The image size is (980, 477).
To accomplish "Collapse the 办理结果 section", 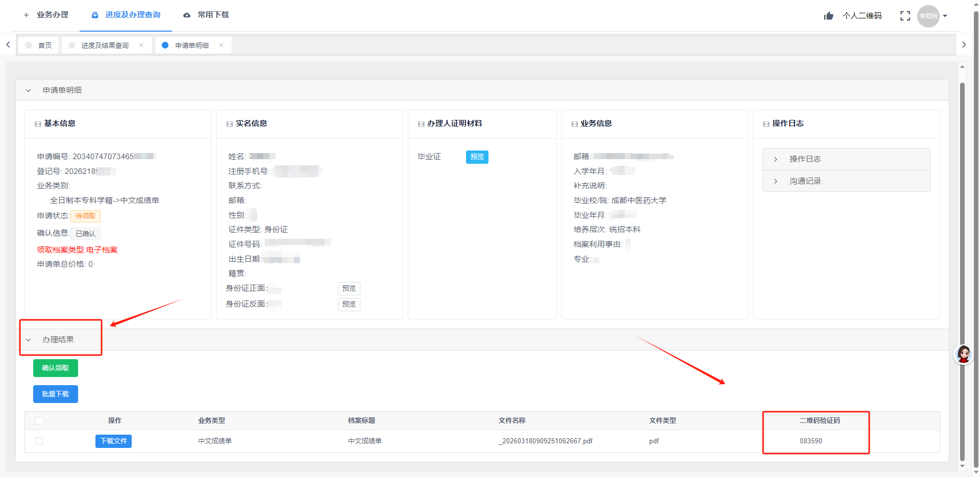I will pos(29,340).
